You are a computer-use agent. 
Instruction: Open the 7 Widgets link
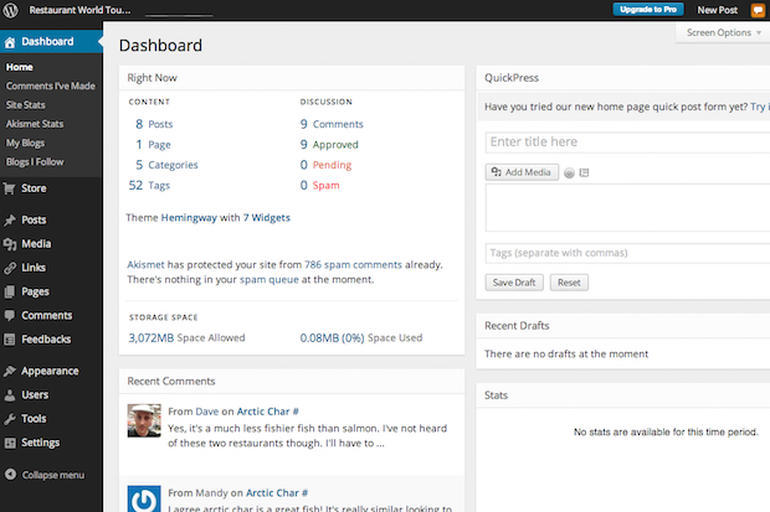point(267,218)
